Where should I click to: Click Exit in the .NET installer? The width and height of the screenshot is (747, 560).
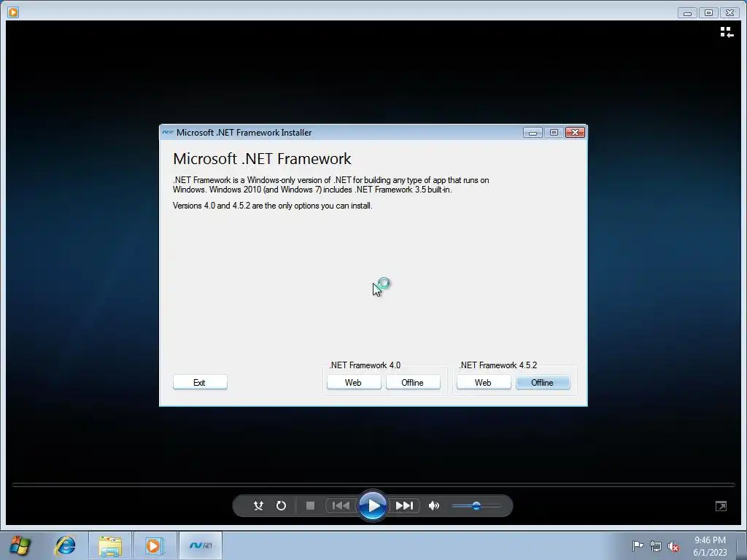[200, 382]
